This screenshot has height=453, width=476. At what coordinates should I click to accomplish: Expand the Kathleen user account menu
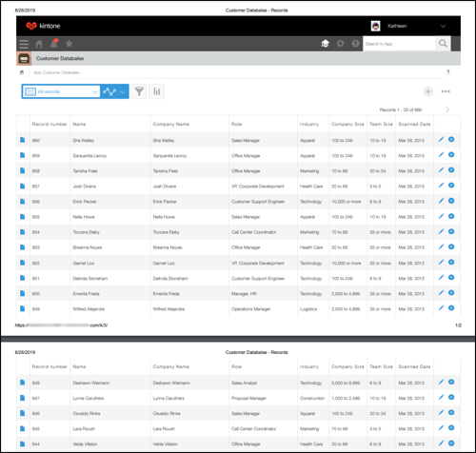(x=443, y=26)
